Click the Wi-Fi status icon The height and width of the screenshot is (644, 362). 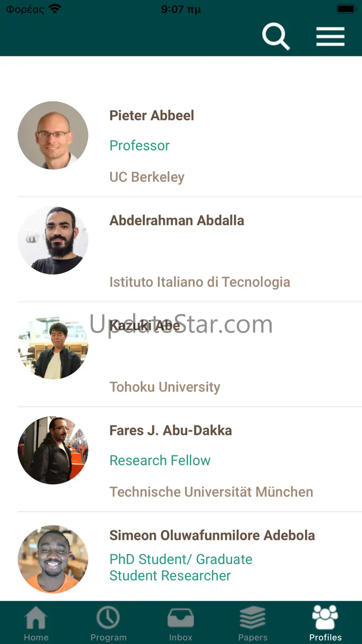55,9
